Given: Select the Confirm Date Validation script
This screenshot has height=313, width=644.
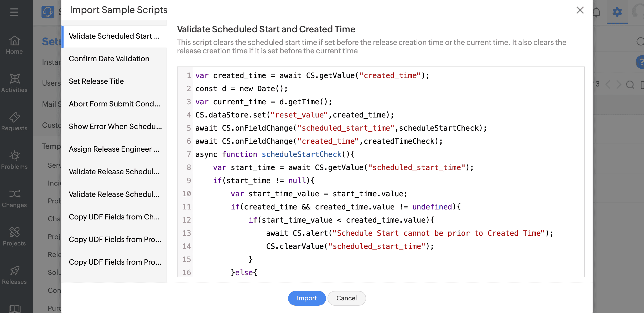Looking at the screenshot, I should (x=109, y=58).
